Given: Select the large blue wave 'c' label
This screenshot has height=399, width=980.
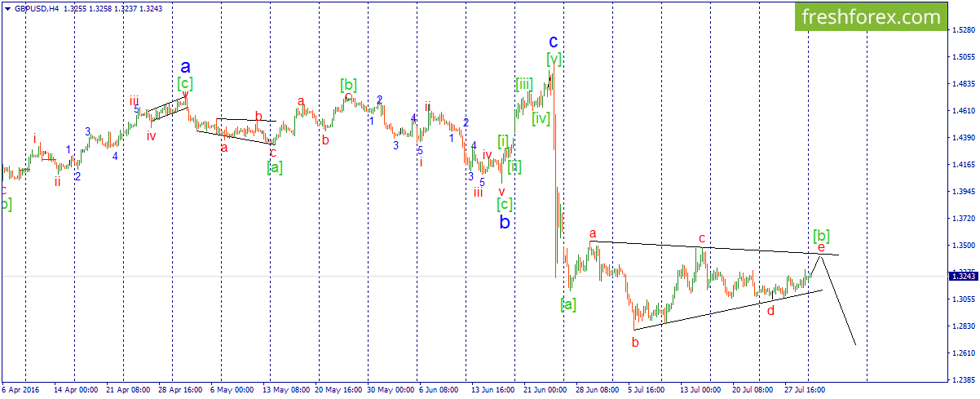Looking at the screenshot, I should point(553,41).
